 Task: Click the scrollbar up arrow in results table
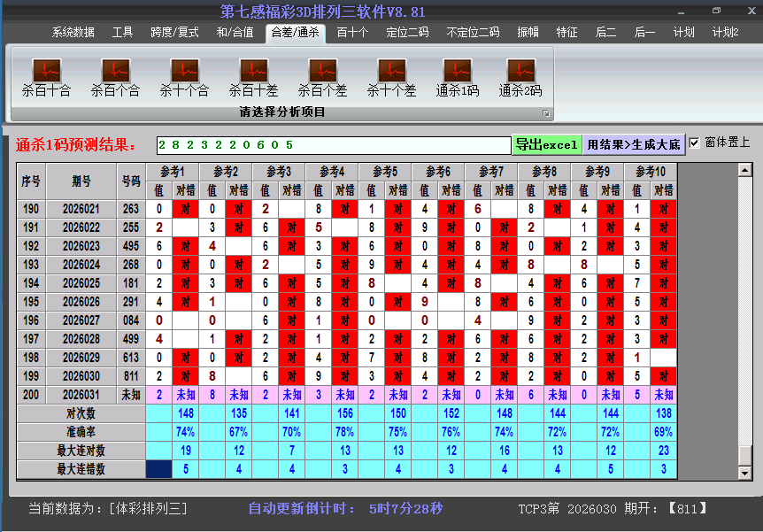745,169
